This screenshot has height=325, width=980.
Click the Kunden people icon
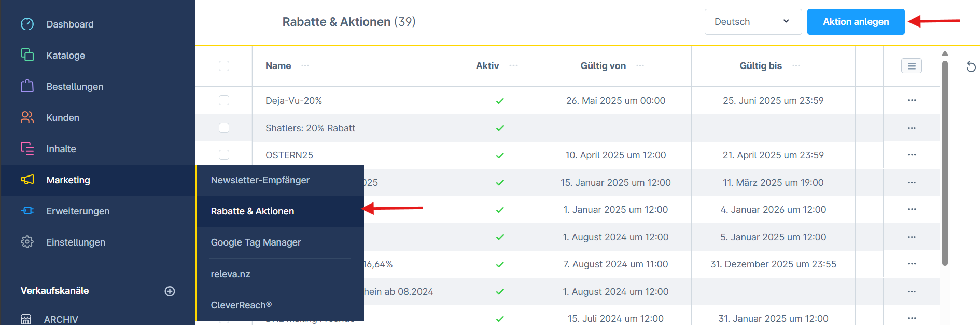click(x=27, y=117)
